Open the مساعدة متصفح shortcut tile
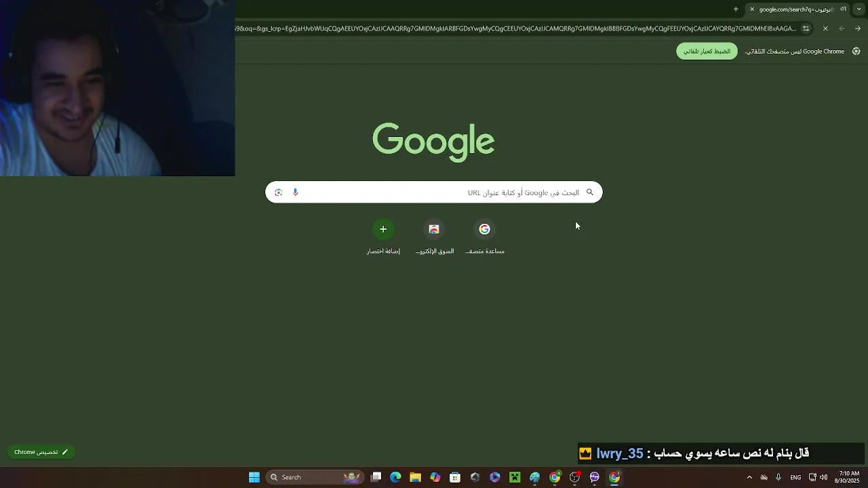Screen dimensions: 868x488 (x=485, y=237)
